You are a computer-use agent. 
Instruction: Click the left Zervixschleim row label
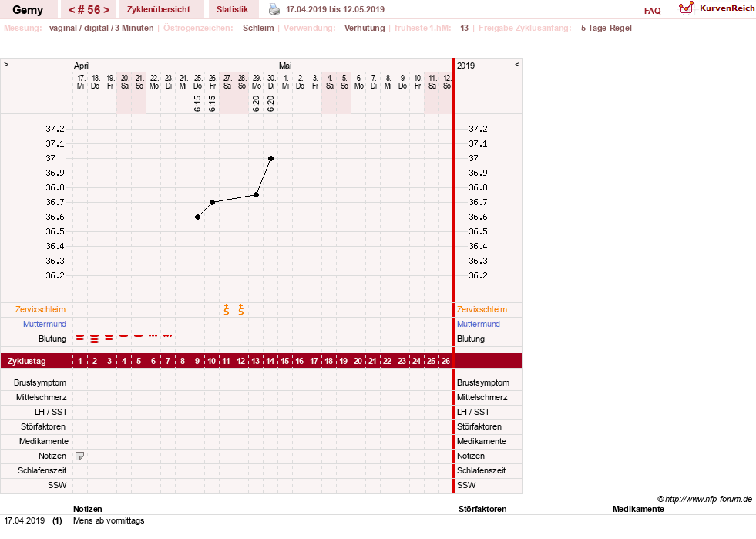41,310
